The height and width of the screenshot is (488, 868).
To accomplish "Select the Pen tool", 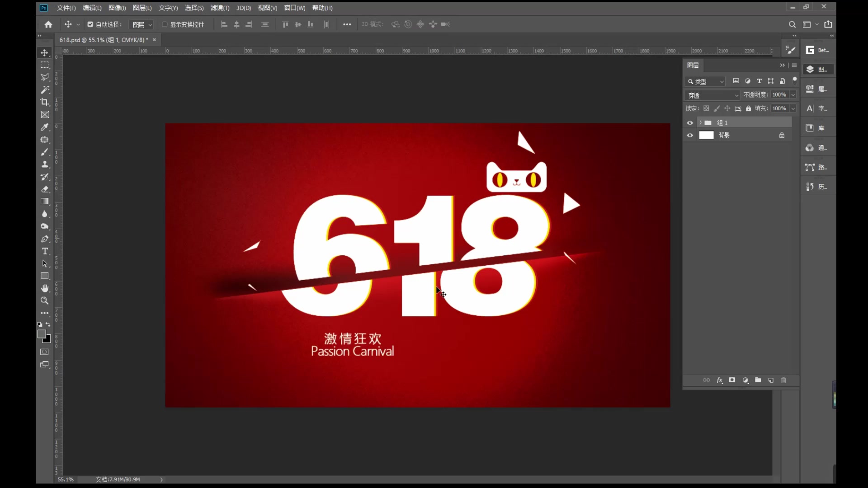I will coord(44,239).
